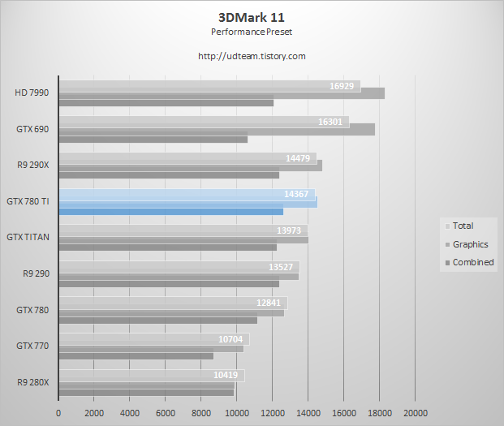Click the 10000 value on horizontal axis
504x426 pixels.
(x=236, y=413)
